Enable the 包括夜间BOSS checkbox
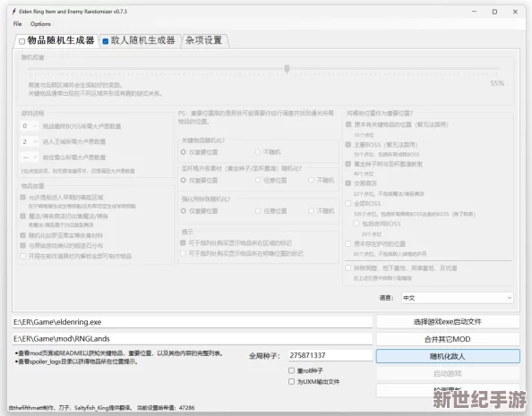The image size is (532, 416). coord(356,224)
